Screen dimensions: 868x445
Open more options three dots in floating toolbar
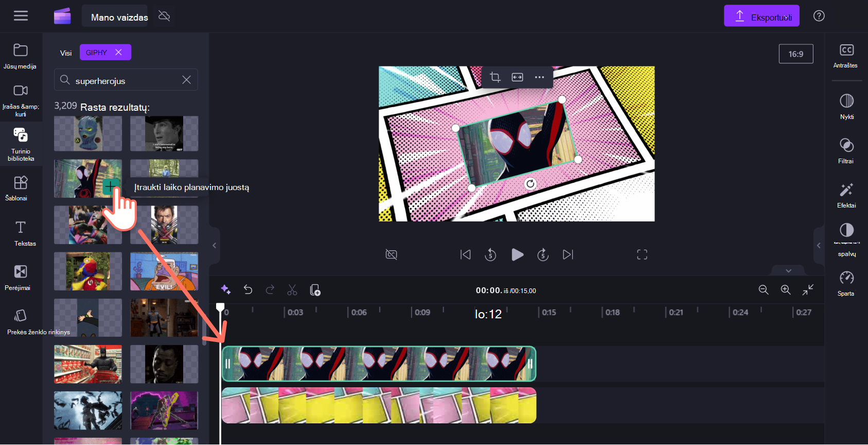pyautogui.click(x=539, y=77)
